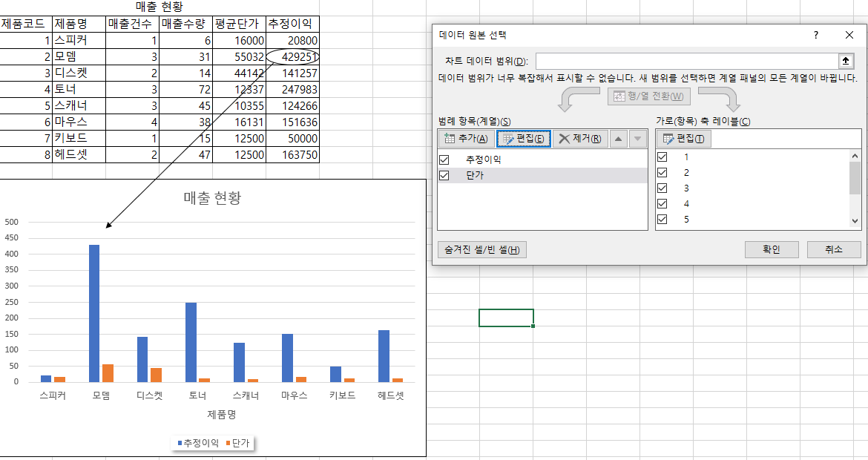This screenshot has width=868, height=460.
Task: Open the 숨겨진 셀/빈 셀 settings
Action: 481,250
